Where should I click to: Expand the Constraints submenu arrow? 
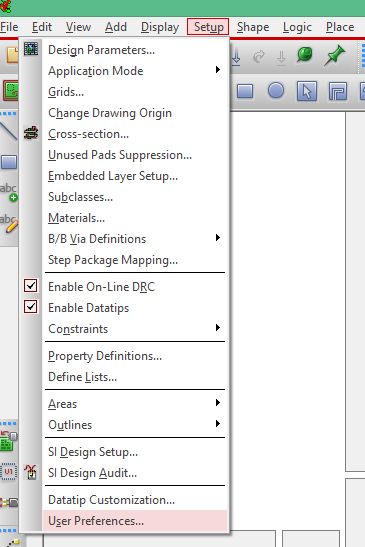tap(218, 328)
